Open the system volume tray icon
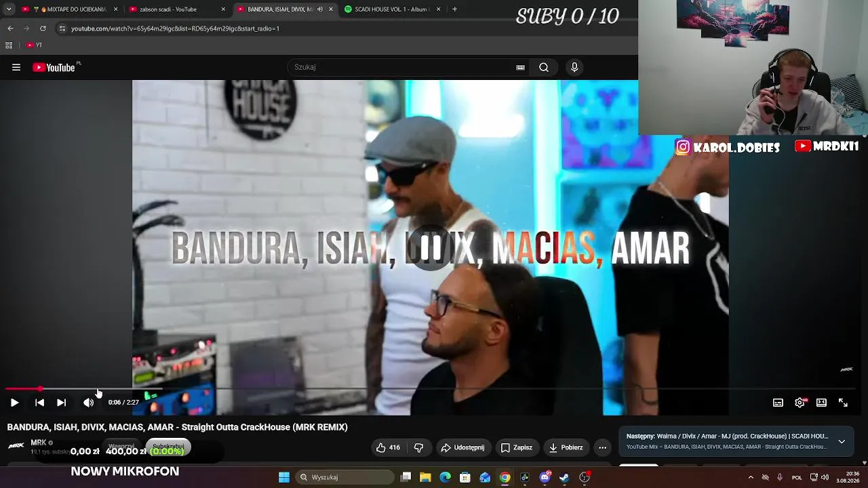 pyautogui.click(x=825, y=477)
